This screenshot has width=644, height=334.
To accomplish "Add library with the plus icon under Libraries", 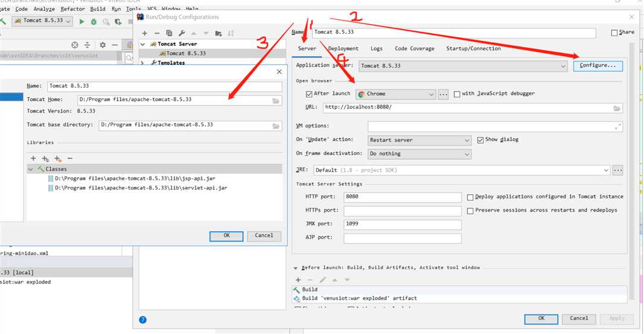I will coord(33,159).
